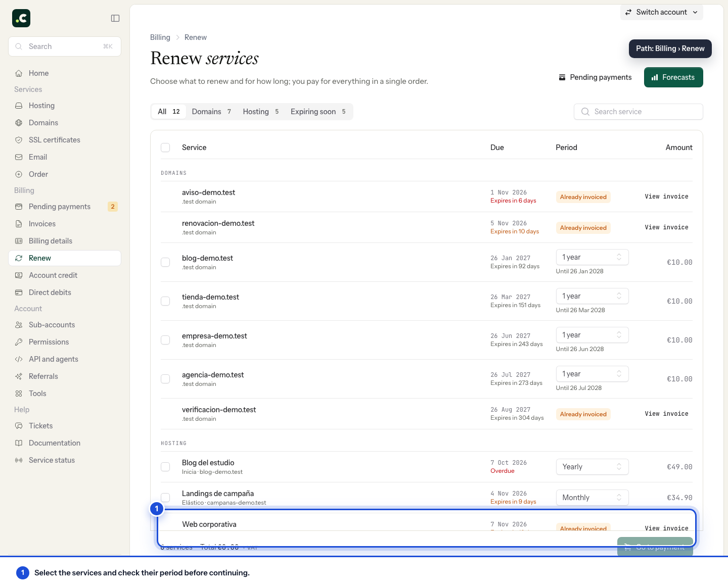Toggle the sidebar collapse icon
Viewport: 728px width, 588px height.
pyautogui.click(x=115, y=18)
